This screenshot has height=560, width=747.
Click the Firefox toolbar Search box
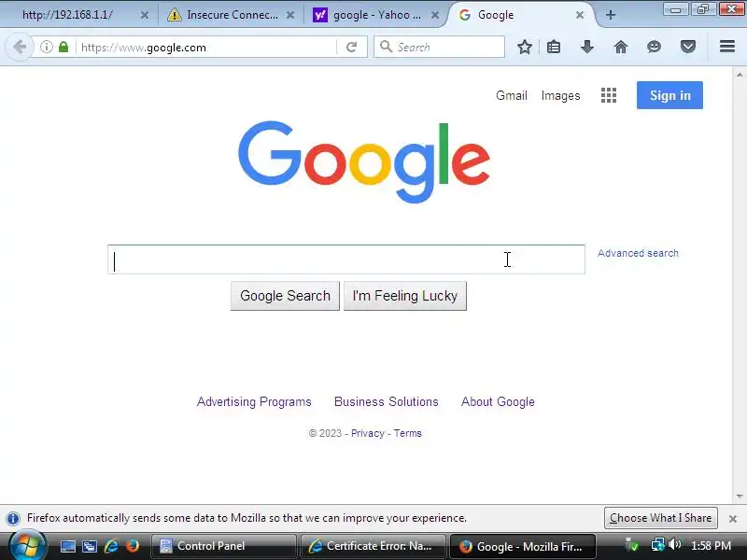439,47
